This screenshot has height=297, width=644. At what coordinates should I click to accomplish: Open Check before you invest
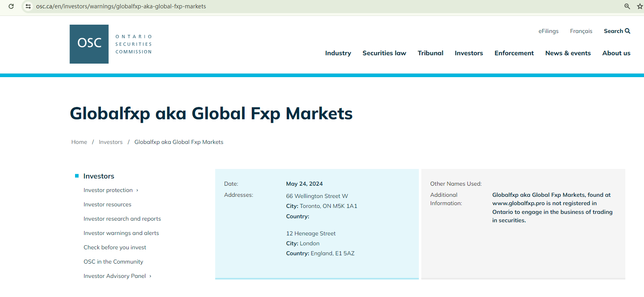[115, 247]
